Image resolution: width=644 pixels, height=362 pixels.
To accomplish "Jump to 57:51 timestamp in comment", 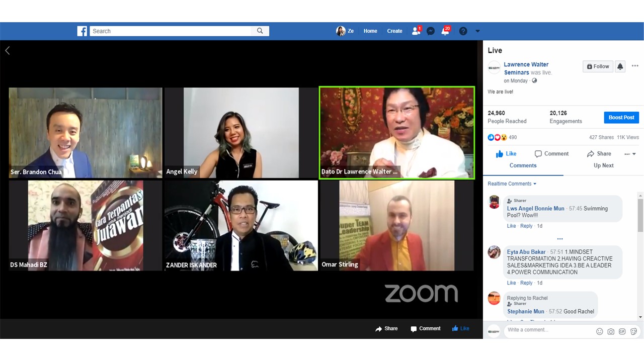I will pos(557,252).
